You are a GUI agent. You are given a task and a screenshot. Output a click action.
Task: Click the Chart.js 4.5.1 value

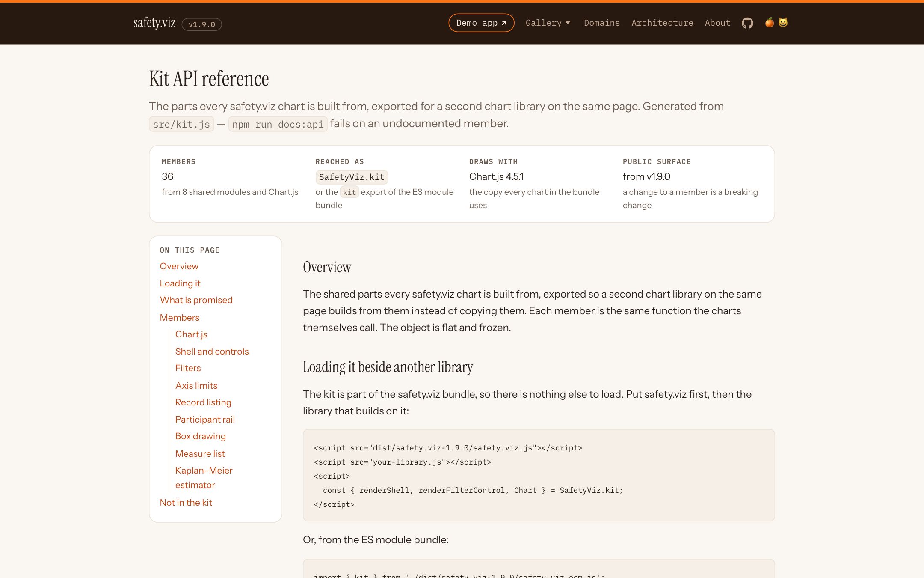coord(496,176)
